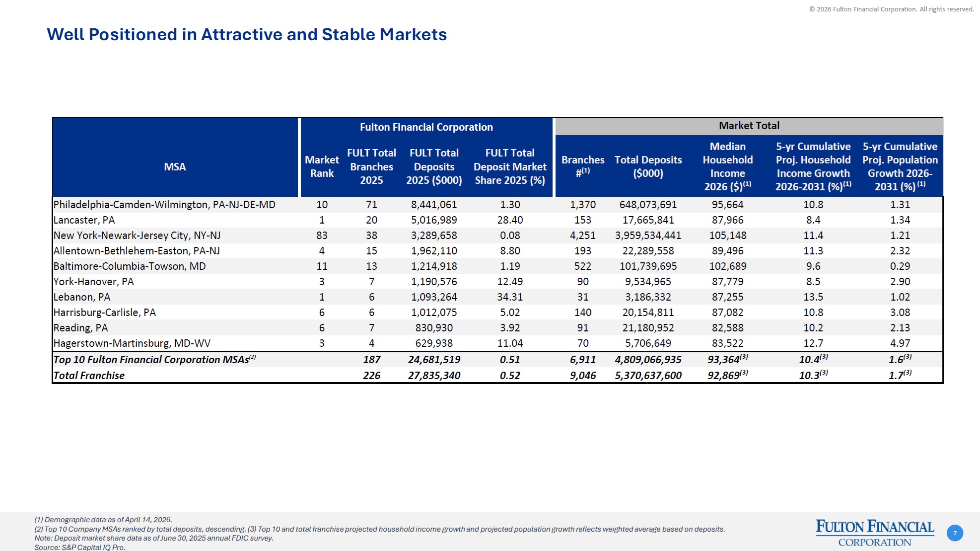980x551 pixels.
Task: Click the Median Household Income column header
Action: [x=727, y=166]
